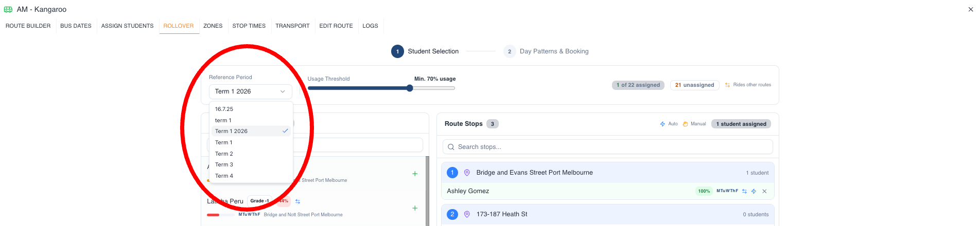This screenshot has height=226, width=980.
Task: Choose 16.7.25 from reference period list
Action: [251, 109]
